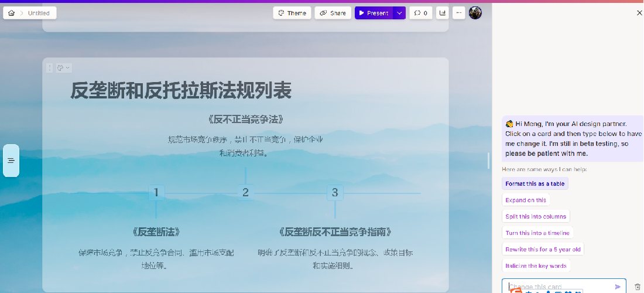Open the Analytics chart icon

pyautogui.click(x=442, y=13)
